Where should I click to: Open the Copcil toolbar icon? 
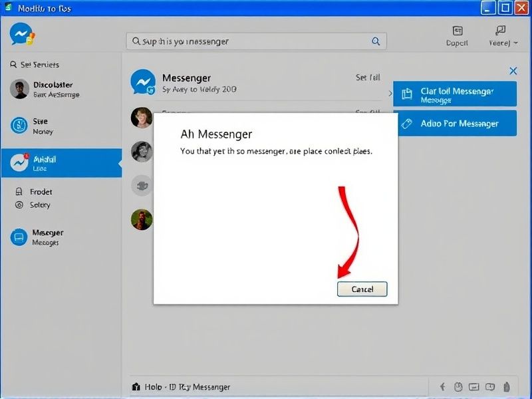457,36
